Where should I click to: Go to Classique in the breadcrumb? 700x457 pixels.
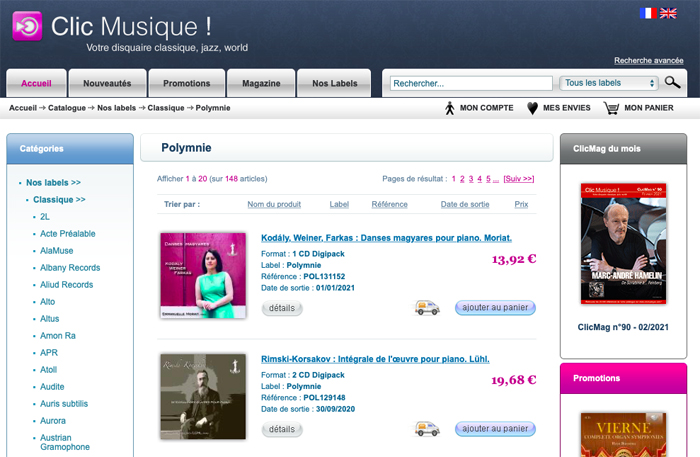(x=166, y=108)
